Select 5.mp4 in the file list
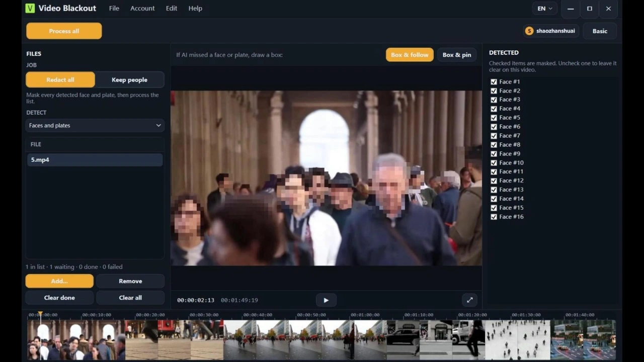Image resolution: width=644 pixels, height=362 pixels. [95, 160]
